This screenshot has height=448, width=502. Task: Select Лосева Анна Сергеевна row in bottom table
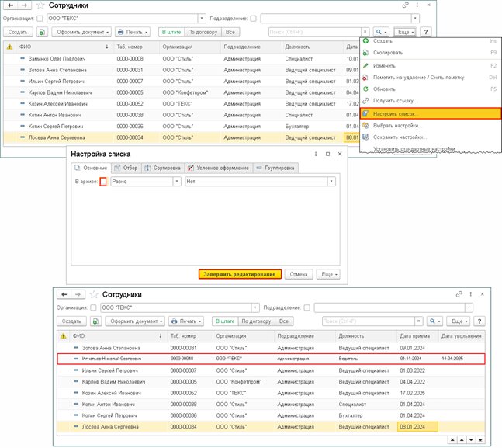pyautogui.click(x=271, y=427)
